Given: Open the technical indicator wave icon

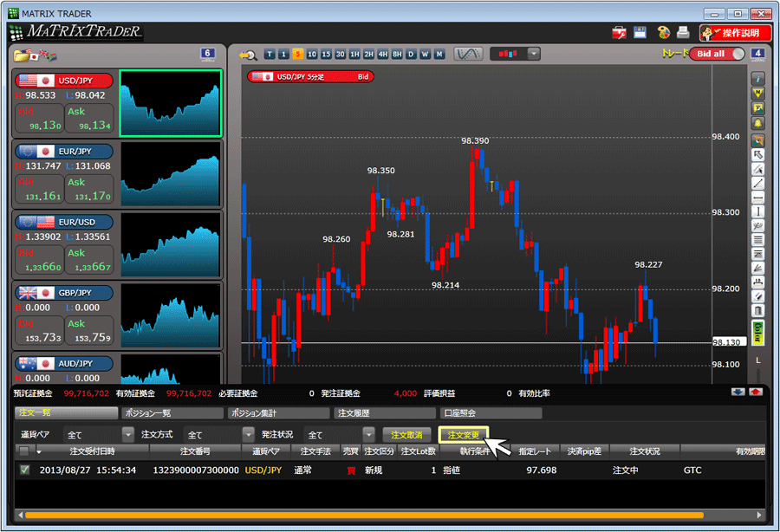Looking at the screenshot, I should (x=468, y=54).
